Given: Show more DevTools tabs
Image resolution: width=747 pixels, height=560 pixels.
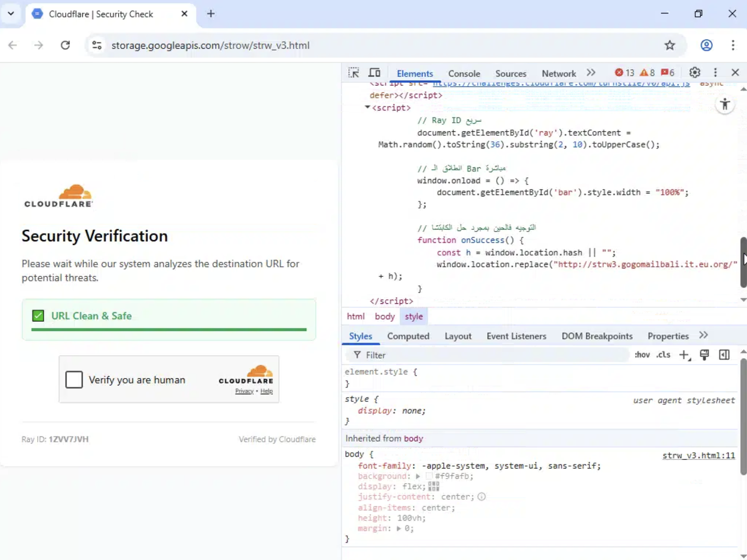Looking at the screenshot, I should click(591, 73).
